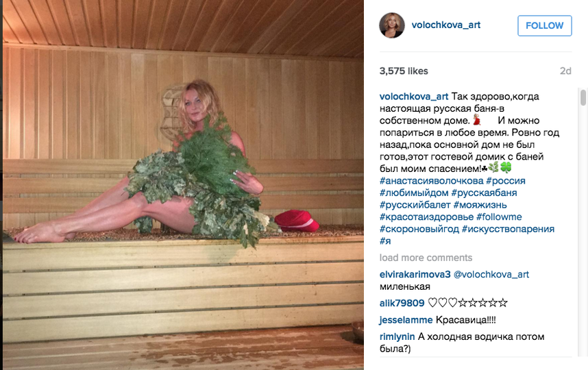The image size is (588, 370).
Task: Click the comments scrollbar thumb
Action: 583,97
